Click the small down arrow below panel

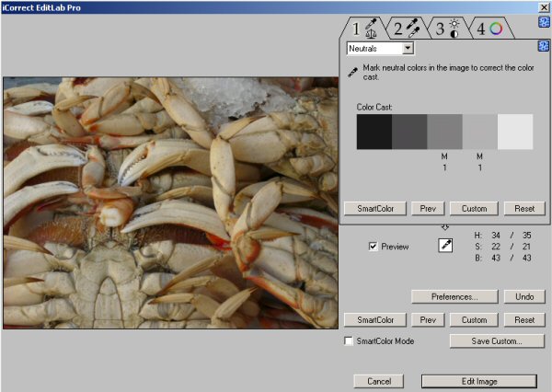click(x=445, y=227)
